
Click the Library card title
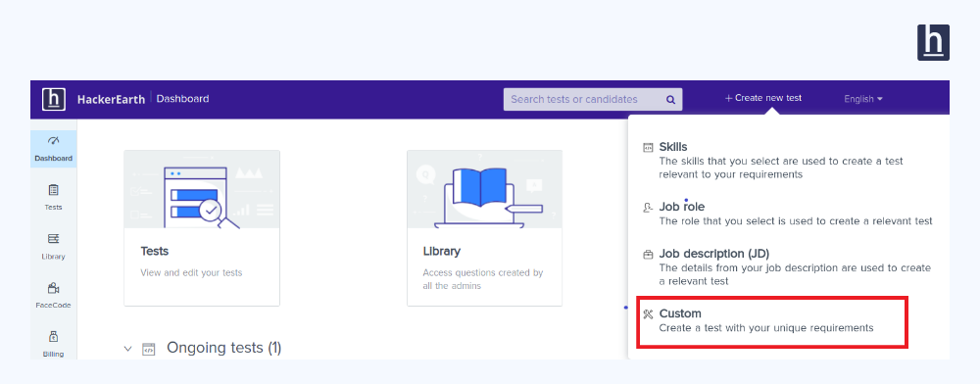click(x=442, y=251)
